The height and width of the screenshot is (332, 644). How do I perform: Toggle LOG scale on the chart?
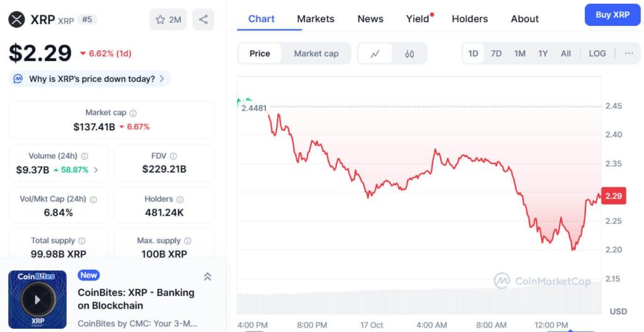point(597,53)
